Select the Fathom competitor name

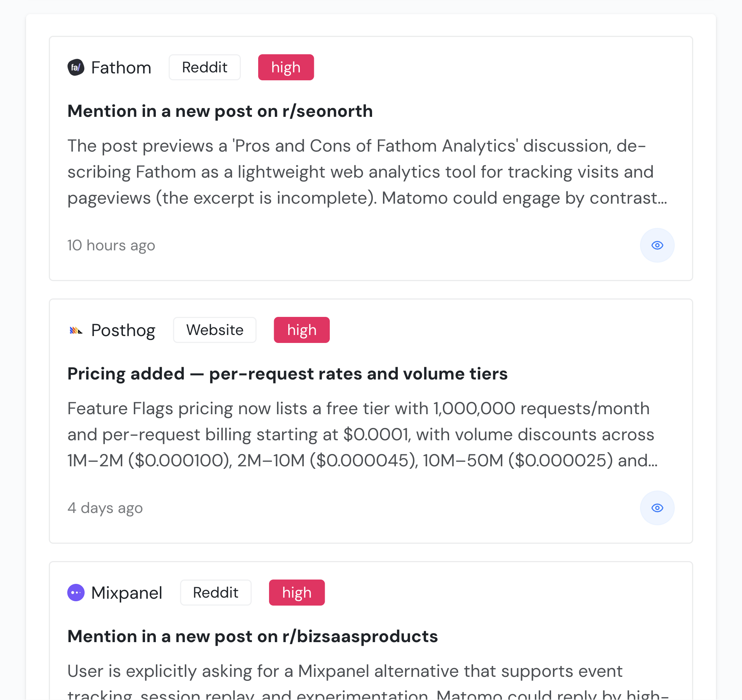pyautogui.click(x=121, y=68)
